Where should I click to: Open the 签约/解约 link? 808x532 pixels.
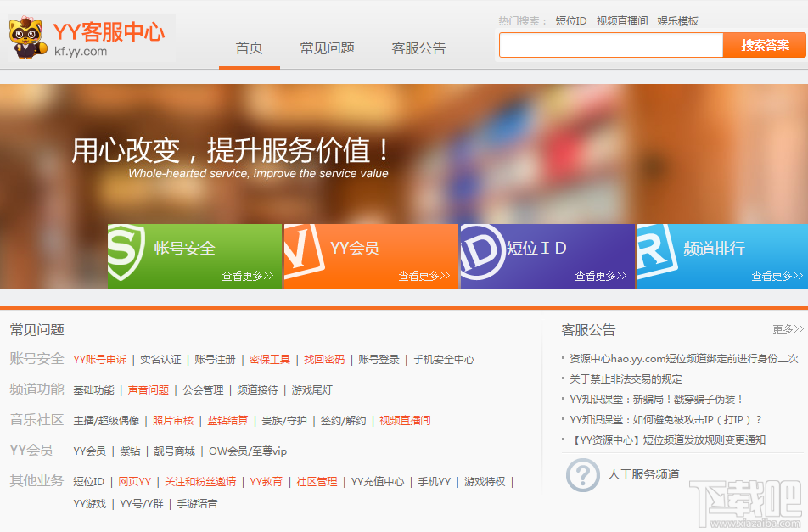pos(343,421)
